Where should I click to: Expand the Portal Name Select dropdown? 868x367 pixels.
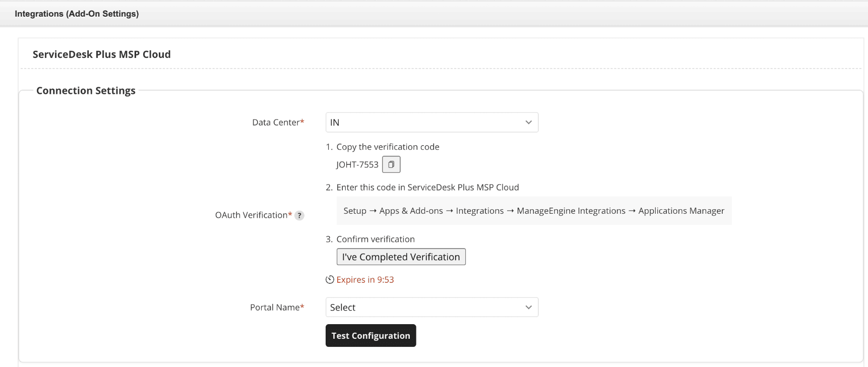click(432, 308)
